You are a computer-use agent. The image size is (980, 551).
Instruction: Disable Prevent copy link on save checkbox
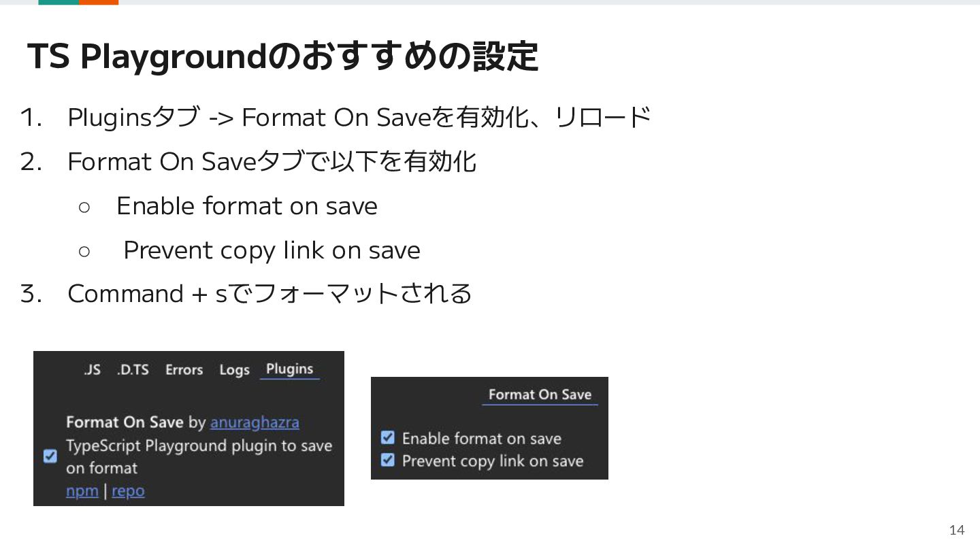click(x=388, y=461)
